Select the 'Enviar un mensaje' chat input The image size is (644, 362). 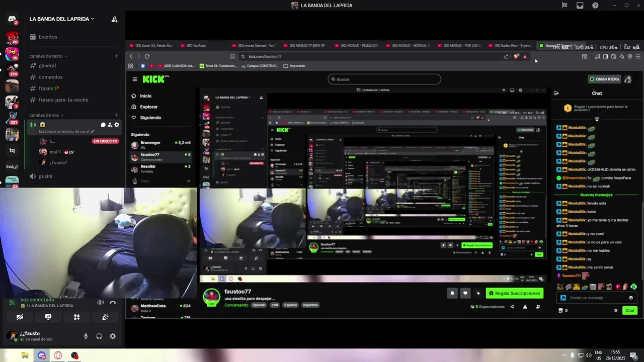(x=597, y=298)
